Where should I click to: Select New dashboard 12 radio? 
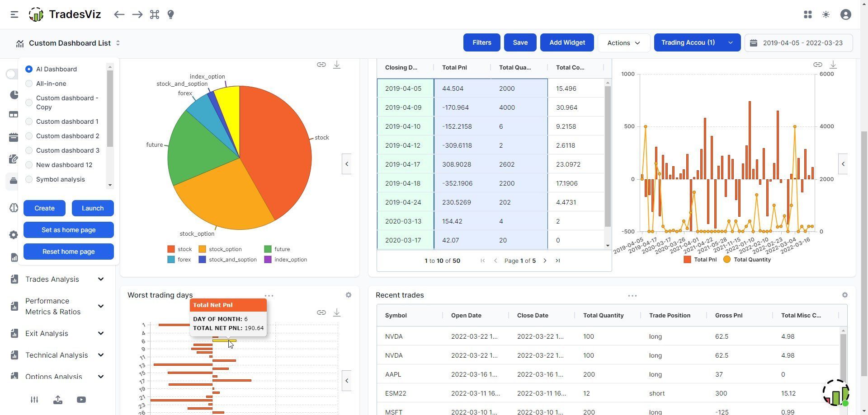point(29,165)
